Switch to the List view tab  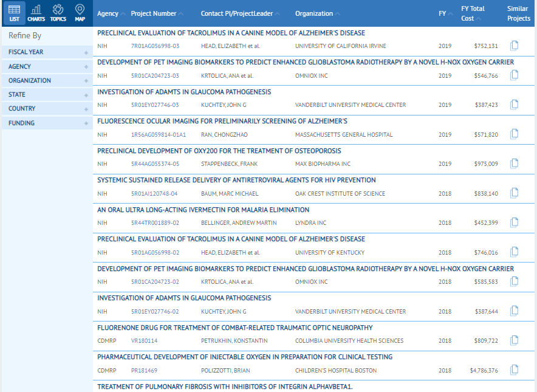tap(14, 13)
